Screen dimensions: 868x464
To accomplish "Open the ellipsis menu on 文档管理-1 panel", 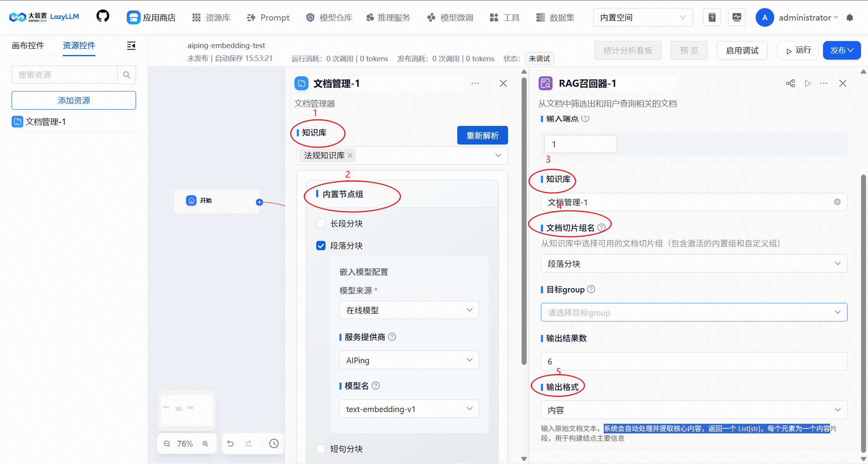I will coord(475,83).
